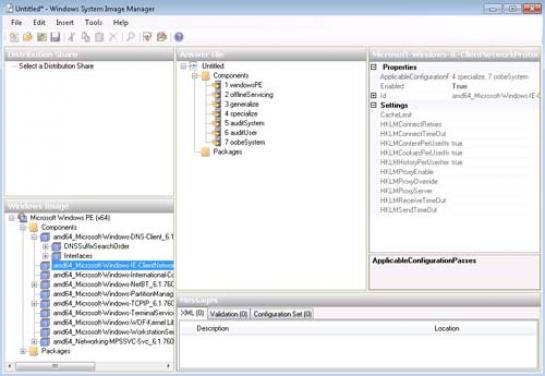Image resolution: width=545 pixels, height=376 pixels.
Task: Click the Open answer file toolbar icon
Action: pos(27,37)
